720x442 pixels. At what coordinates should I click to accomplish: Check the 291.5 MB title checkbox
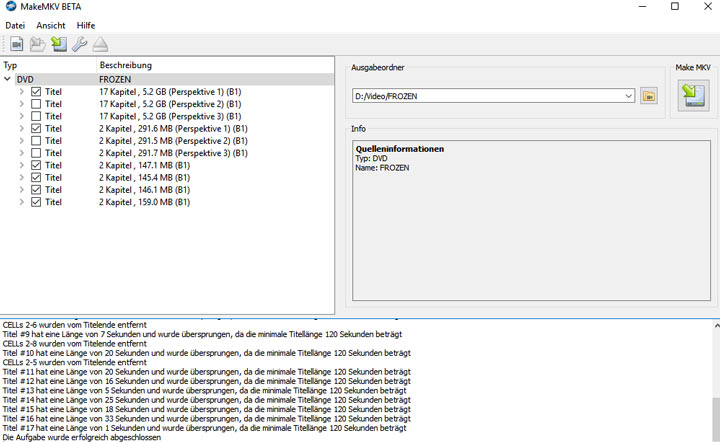[x=36, y=141]
